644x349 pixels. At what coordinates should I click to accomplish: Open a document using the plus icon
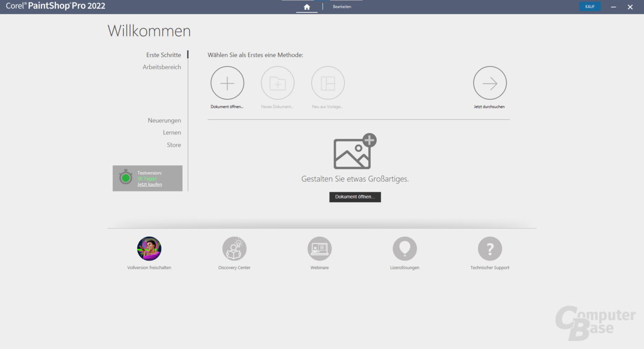coord(227,82)
